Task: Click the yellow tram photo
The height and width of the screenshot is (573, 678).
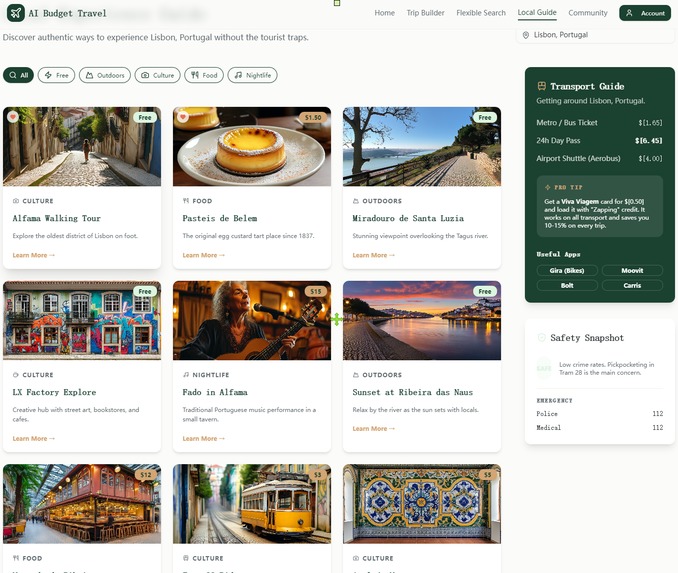Action: 252,504
